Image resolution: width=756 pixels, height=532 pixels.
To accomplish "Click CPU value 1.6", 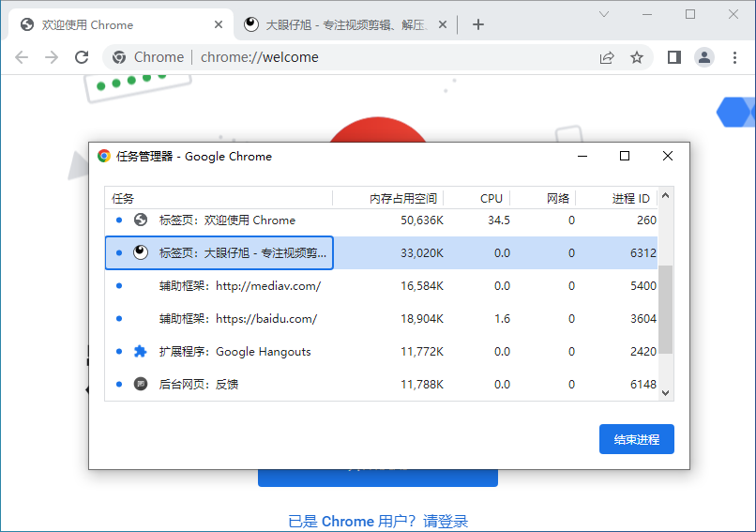I will (x=502, y=319).
